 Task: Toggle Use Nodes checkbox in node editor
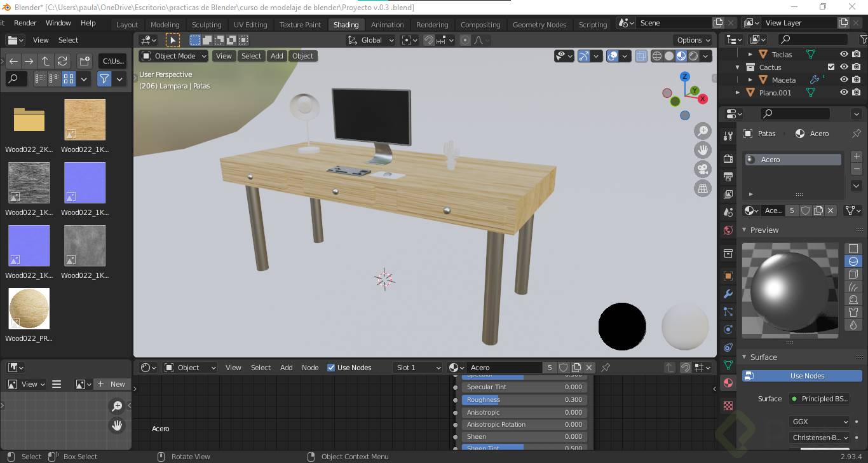pyautogui.click(x=331, y=368)
